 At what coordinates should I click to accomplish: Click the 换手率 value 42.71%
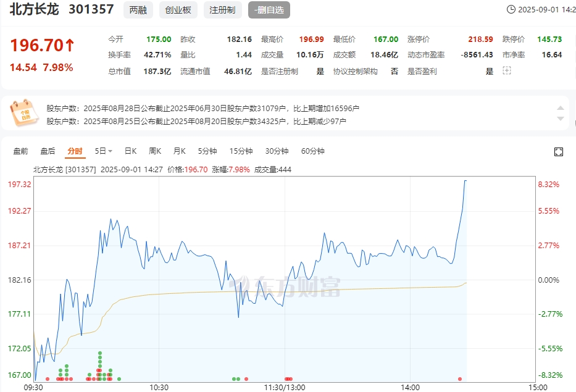point(157,55)
